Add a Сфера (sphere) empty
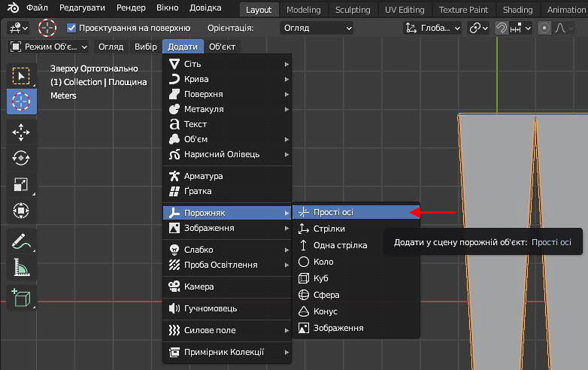 tap(356, 295)
